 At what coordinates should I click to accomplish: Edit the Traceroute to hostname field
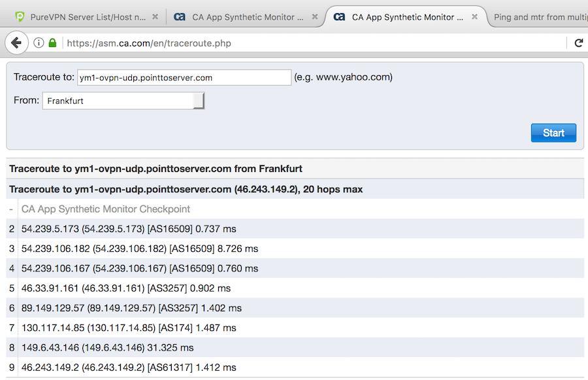pyautogui.click(x=184, y=77)
